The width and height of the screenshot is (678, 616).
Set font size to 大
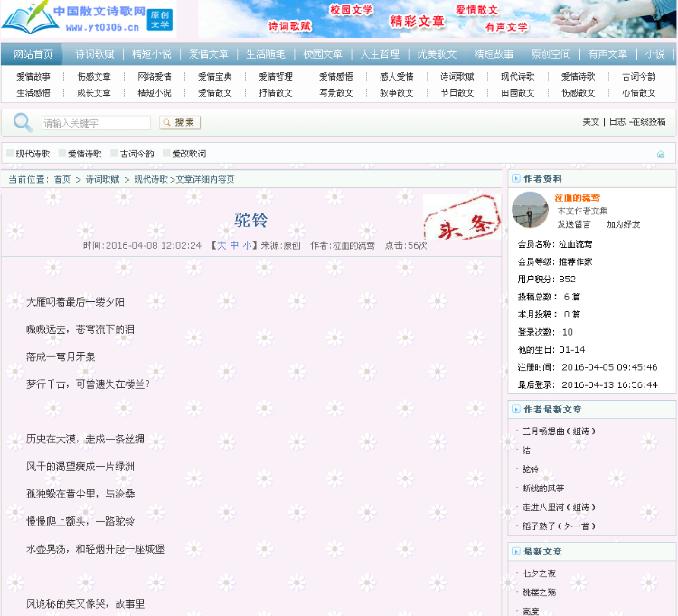coord(221,245)
